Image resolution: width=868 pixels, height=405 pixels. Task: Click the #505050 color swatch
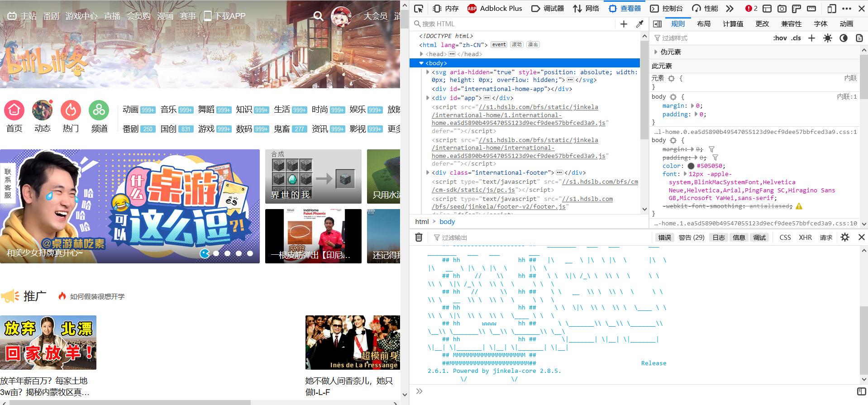coord(691,166)
